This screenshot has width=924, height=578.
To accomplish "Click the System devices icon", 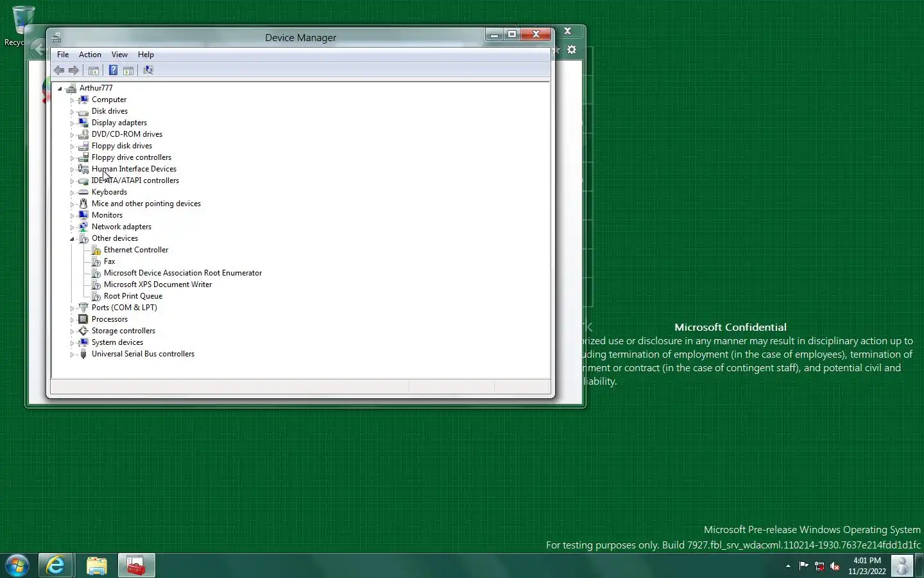I will click(x=83, y=342).
